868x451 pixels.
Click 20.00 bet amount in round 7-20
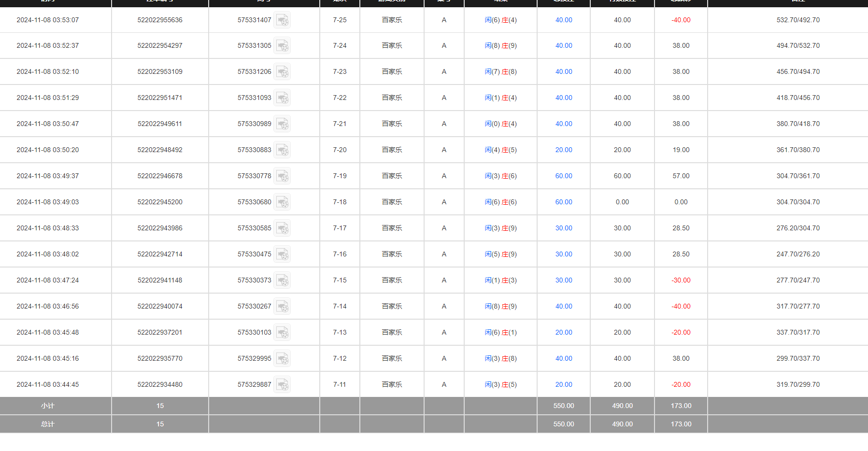pyautogui.click(x=563, y=150)
